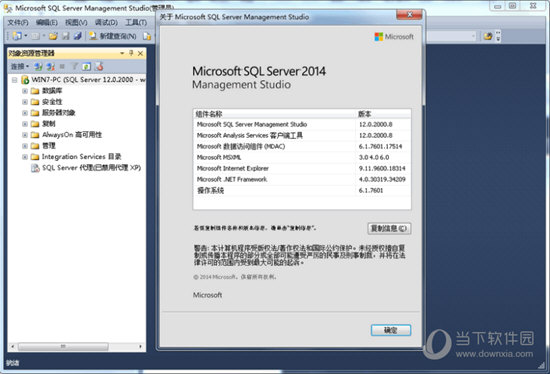Click the Object Explorer horizontal scrollbar thumb
This screenshot has width=550, height=374.
pyautogui.click(x=63, y=347)
